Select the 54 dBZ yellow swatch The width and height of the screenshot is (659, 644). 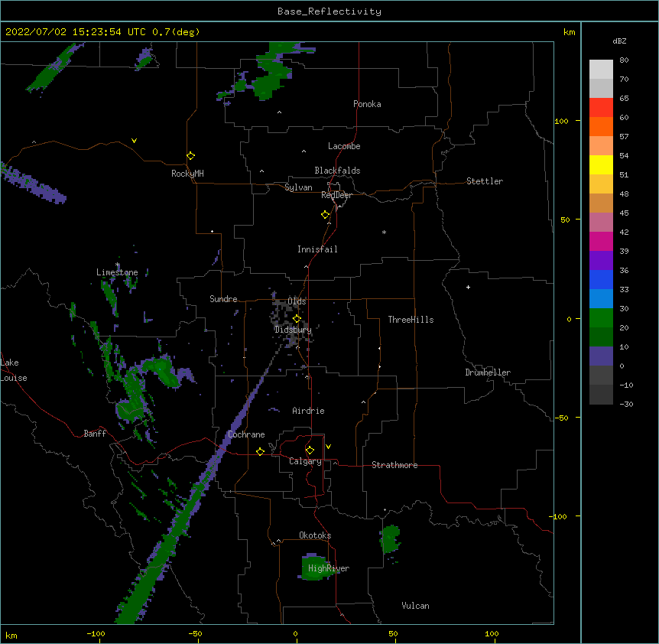click(601, 164)
